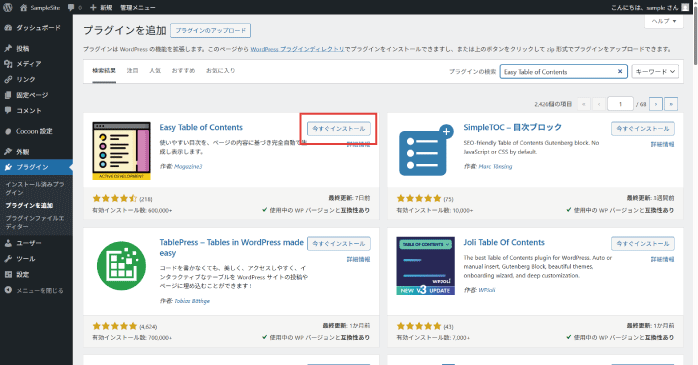The height and width of the screenshot is (365, 698).
Task: Open 詳細情報 for Joli Table Of Contents
Action: pos(662,259)
